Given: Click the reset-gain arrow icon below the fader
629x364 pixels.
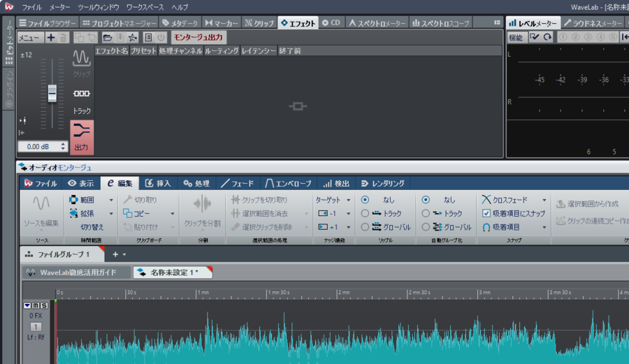Looking at the screenshot, I should (22, 133).
